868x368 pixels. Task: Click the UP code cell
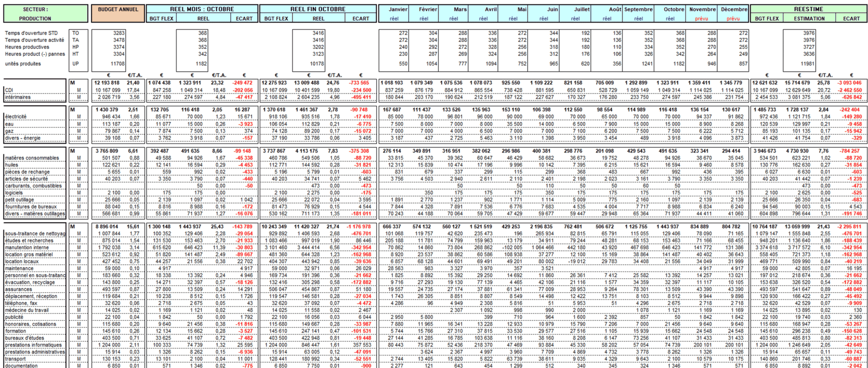pyautogui.click(x=76, y=64)
